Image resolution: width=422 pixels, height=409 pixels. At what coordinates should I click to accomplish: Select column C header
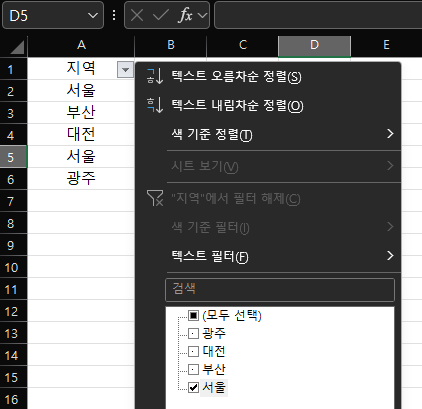(243, 45)
